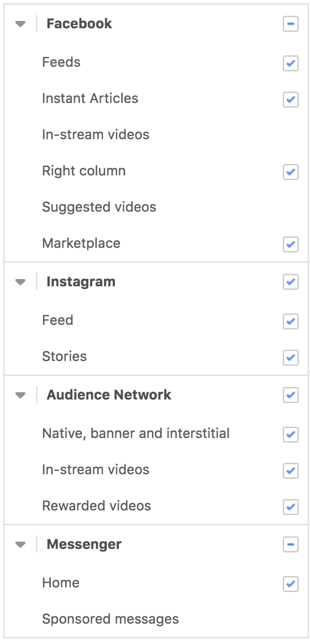Uncheck the Instant Articles checkbox
Viewport: 310px width, 644px height.
click(x=291, y=100)
